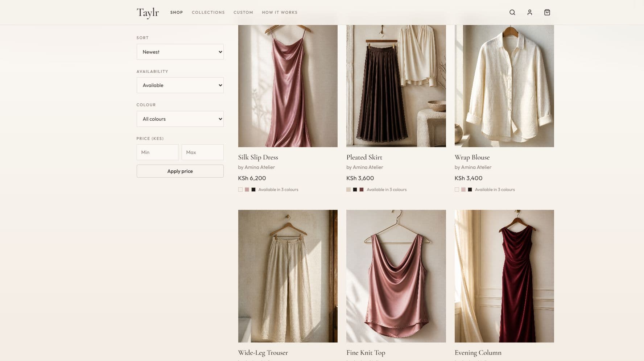This screenshot has width=644, height=361.
Task: Select the beige swatch under Pleated Skirt
Action: 348,190
